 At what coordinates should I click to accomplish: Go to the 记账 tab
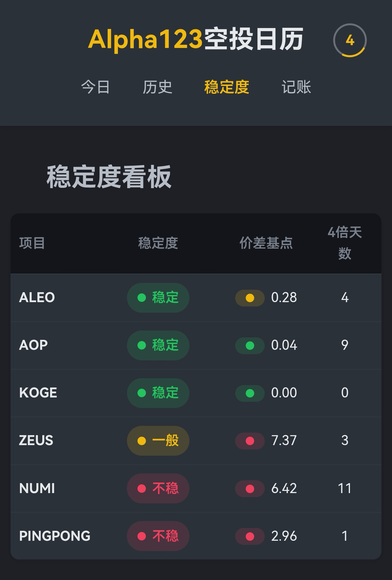click(x=296, y=87)
